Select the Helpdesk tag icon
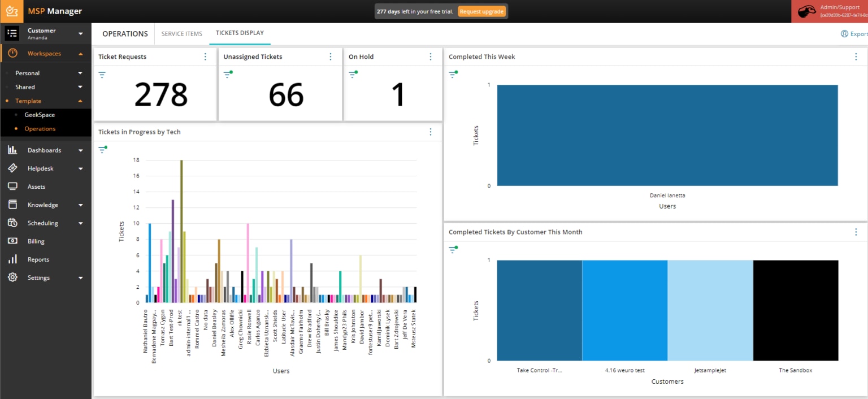Image resolution: width=868 pixels, height=399 pixels. [x=12, y=168]
